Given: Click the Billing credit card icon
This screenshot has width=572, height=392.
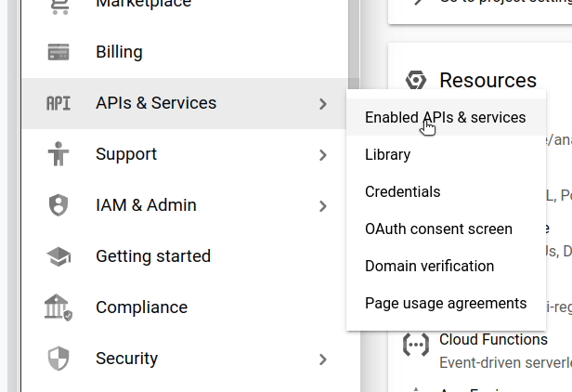Looking at the screenshot, I should point(58,52).
